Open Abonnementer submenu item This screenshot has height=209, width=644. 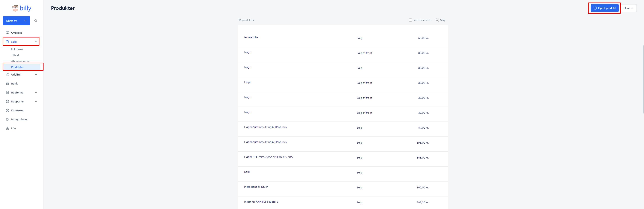coord(20,61)
